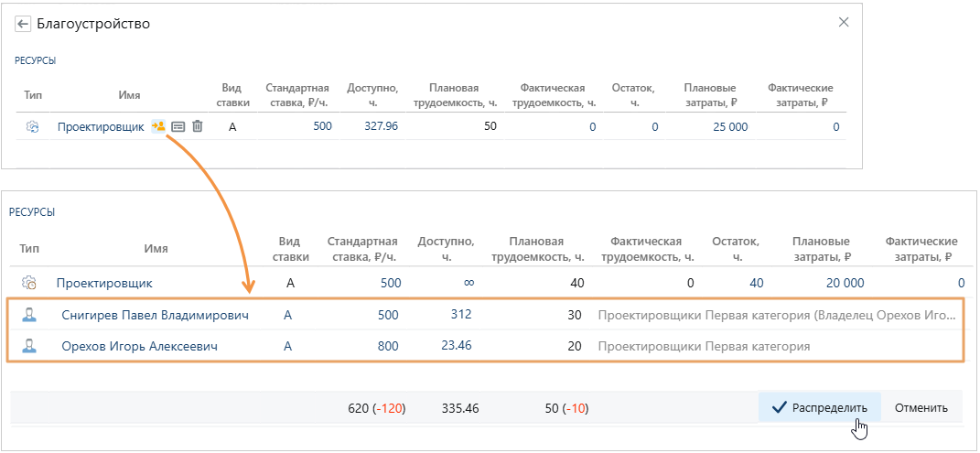The width and height of the screenshot is (980, 453).
Task: Click the gear type icon in the top table
Action: pos(32,127)
